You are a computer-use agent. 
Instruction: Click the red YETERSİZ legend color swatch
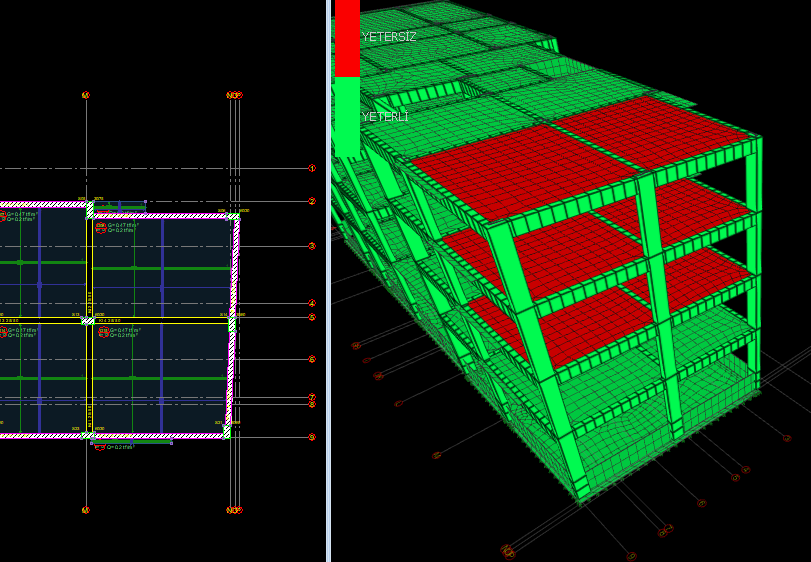pyautogui.click(x=347, y=38)
